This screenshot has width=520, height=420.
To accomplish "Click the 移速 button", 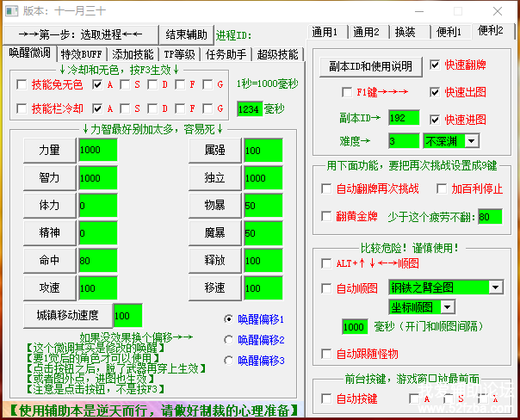I will click(215, 288).
